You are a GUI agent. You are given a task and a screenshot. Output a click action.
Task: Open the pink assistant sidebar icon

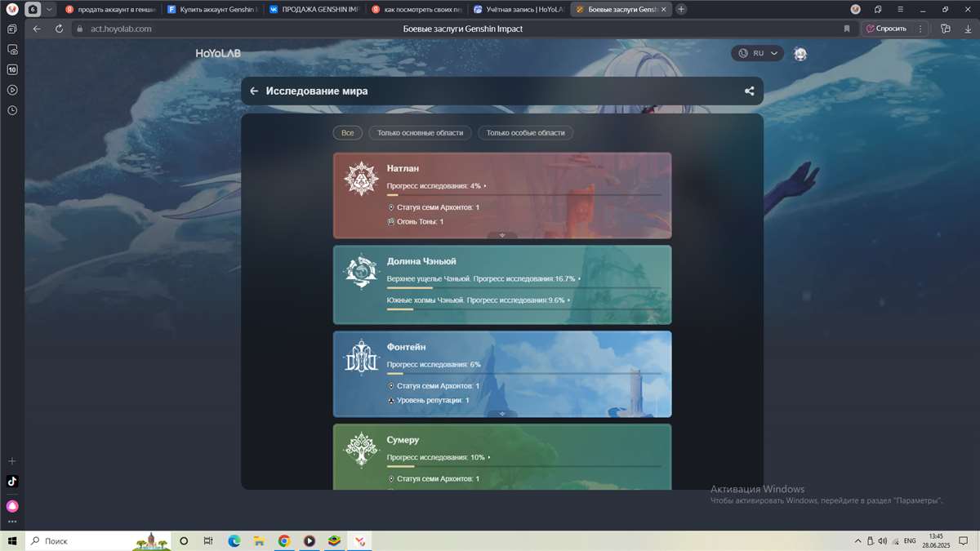tap(12, 506)
